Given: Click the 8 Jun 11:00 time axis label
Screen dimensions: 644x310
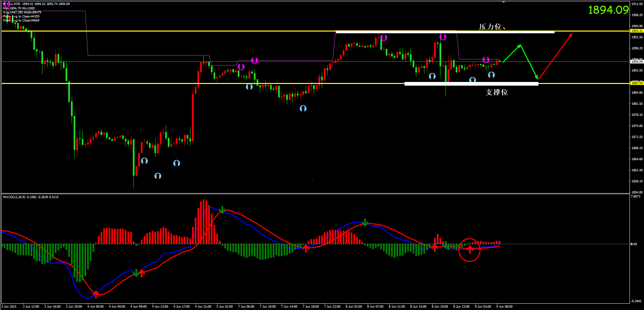Looking at the screenshot, I should pos(397,307).
